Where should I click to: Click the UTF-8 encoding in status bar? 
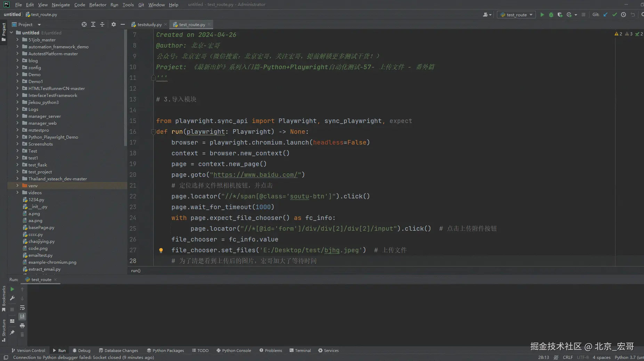583,357
